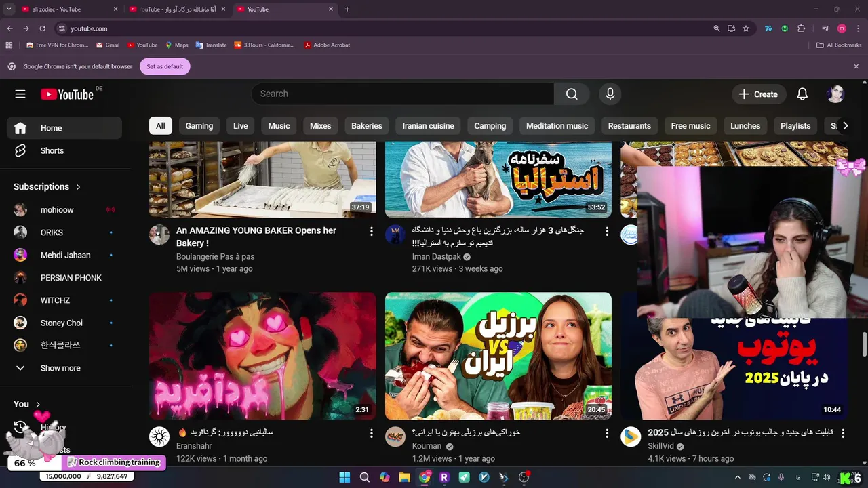Image resolution: width=868 pixels, height=488 pixels.
Task: Open the mohioow subscription
Action: tap(64, 210)
